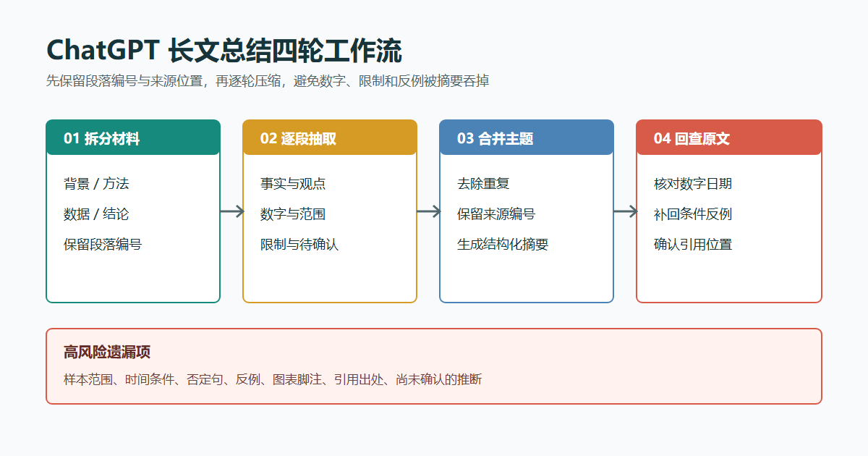868x456 pixels.
Task: Click the 事实与观点 line
Action: 293,184
